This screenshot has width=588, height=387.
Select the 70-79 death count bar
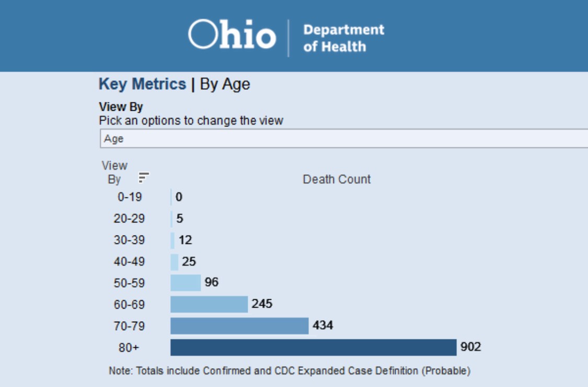click(239, 326)
